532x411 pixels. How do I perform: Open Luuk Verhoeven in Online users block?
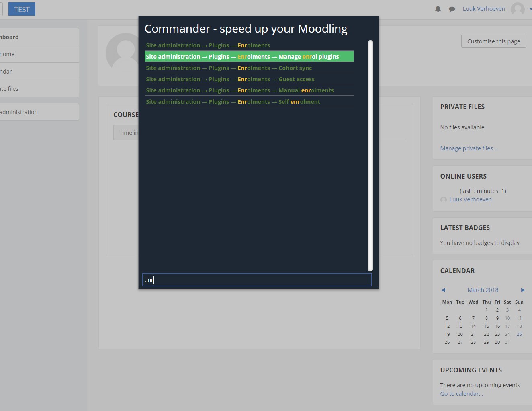point(471,199)
